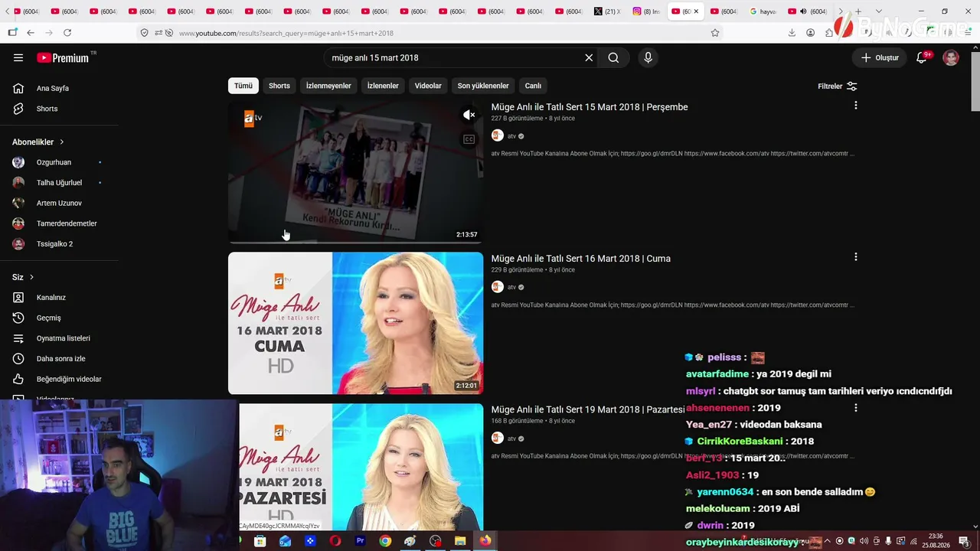Go back with the browser back arrow
The image size is (980, 551).
coord(31,33)
